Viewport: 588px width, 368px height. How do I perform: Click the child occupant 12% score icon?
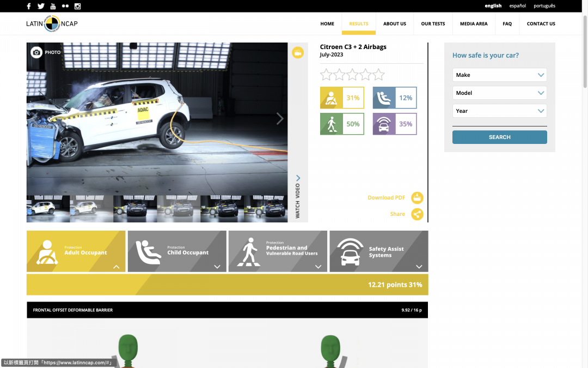[x=384, y=98]
